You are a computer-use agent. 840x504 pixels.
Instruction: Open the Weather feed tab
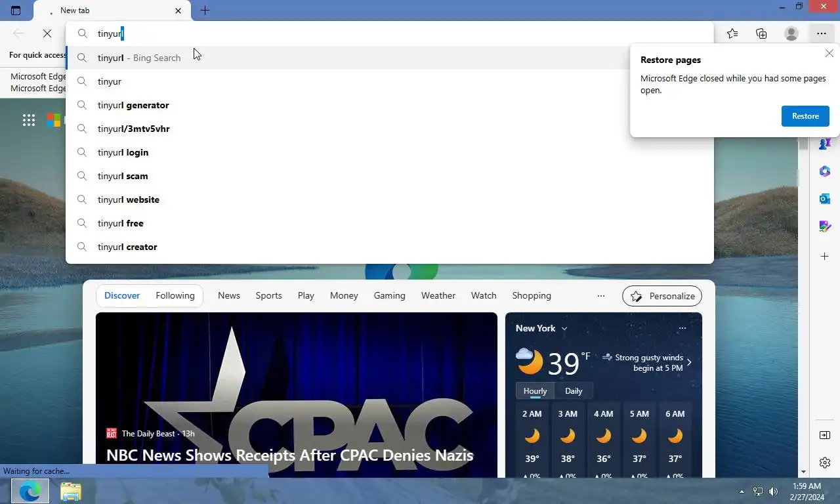tap(438, 295)
